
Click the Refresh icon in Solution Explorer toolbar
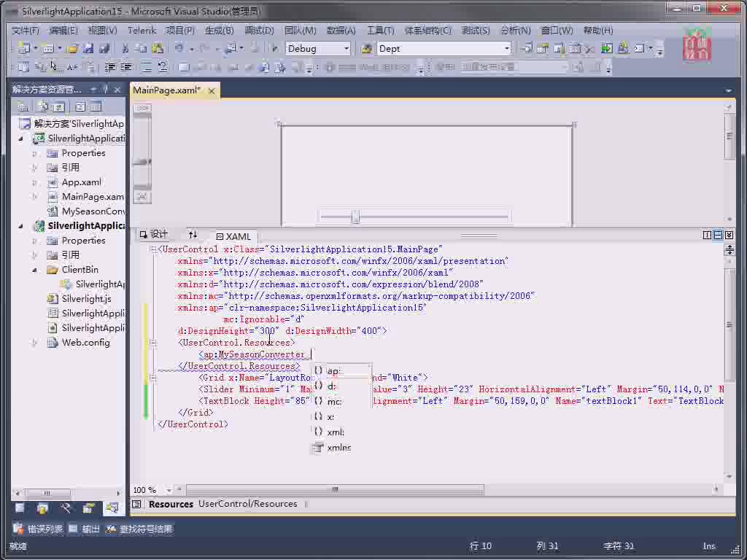pos(59,106)
